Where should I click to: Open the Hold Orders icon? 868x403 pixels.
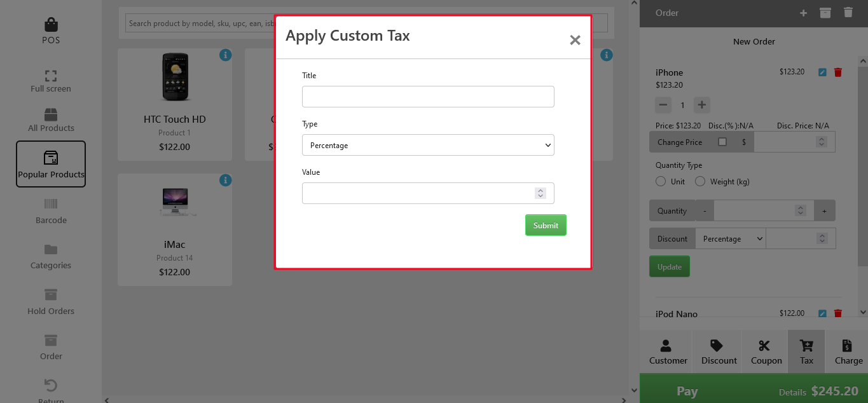point(51,295)
